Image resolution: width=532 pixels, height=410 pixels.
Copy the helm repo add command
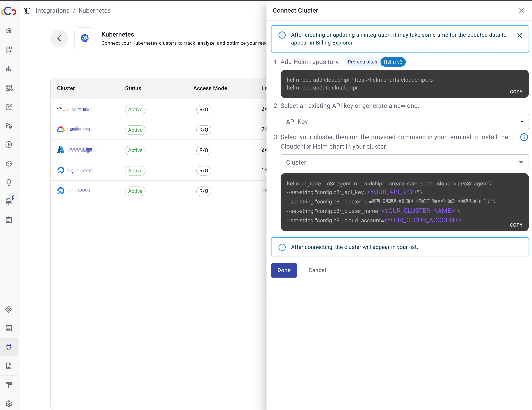(x=516, y=92)
